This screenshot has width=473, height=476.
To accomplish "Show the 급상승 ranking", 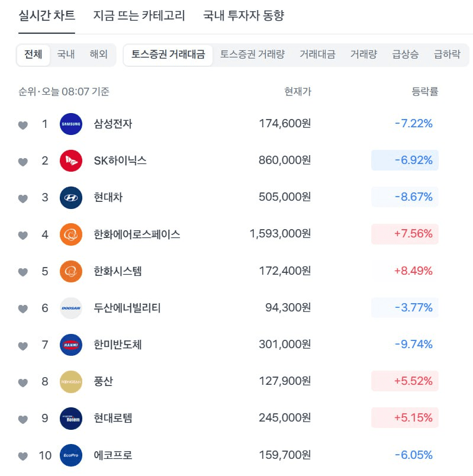I will tap(405, 54).
